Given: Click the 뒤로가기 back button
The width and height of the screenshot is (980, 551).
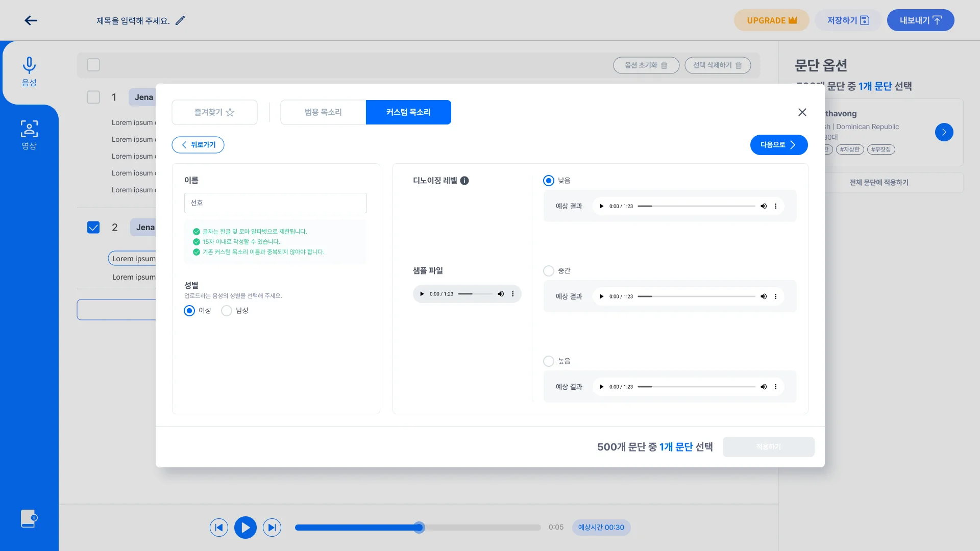Looking at the screenshot, I should [198, 145].
